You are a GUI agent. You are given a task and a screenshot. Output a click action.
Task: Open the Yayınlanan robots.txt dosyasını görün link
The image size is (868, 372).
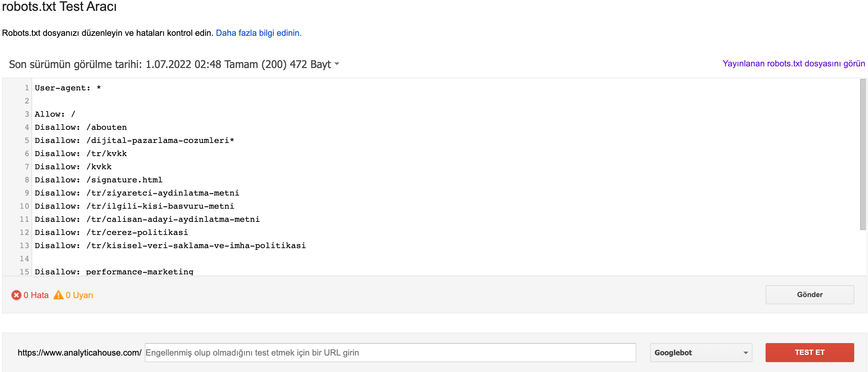click(x=793, y=64)
